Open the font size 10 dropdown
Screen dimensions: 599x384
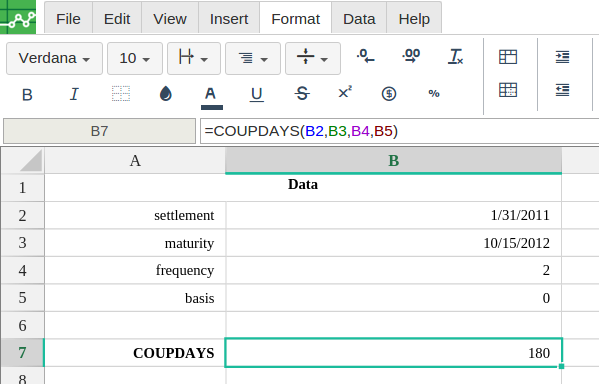(x=135, y=58)
